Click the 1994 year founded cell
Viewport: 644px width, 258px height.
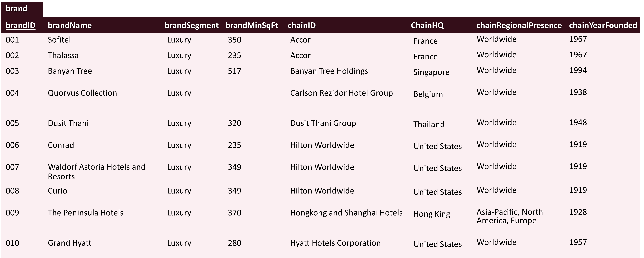click(578, 70)
